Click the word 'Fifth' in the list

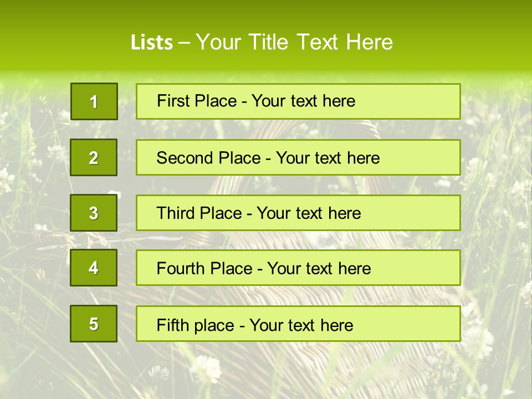point(172,325)
